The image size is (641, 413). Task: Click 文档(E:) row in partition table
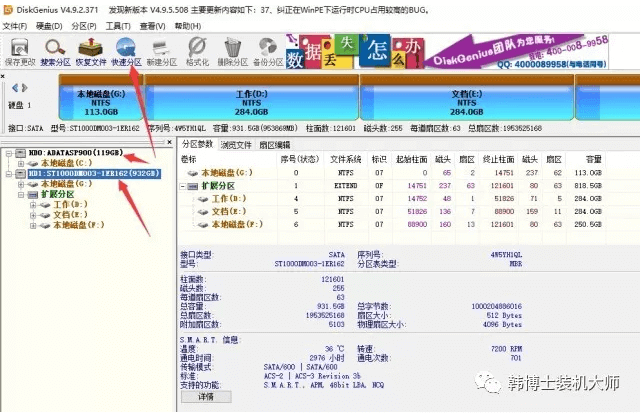click(x=392, y=212)
